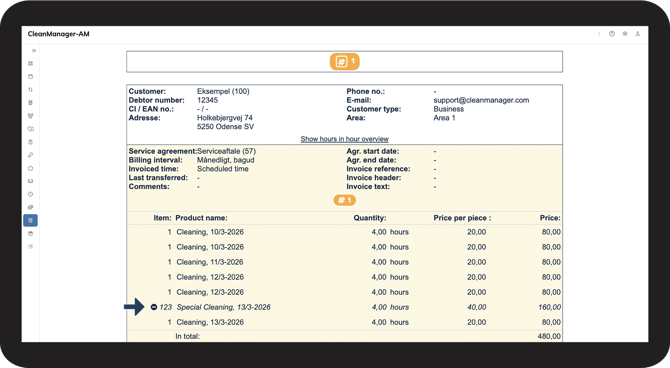
Task: Expand the sidebar with the double-chevron
Action: [34, 50]
